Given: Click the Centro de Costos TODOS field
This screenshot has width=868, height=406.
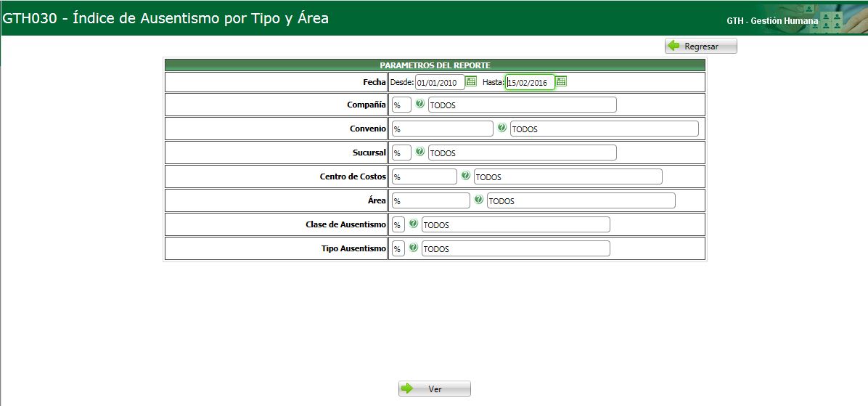Looking at the screenshot, I should pyautogui.click(x=568, y=176).
